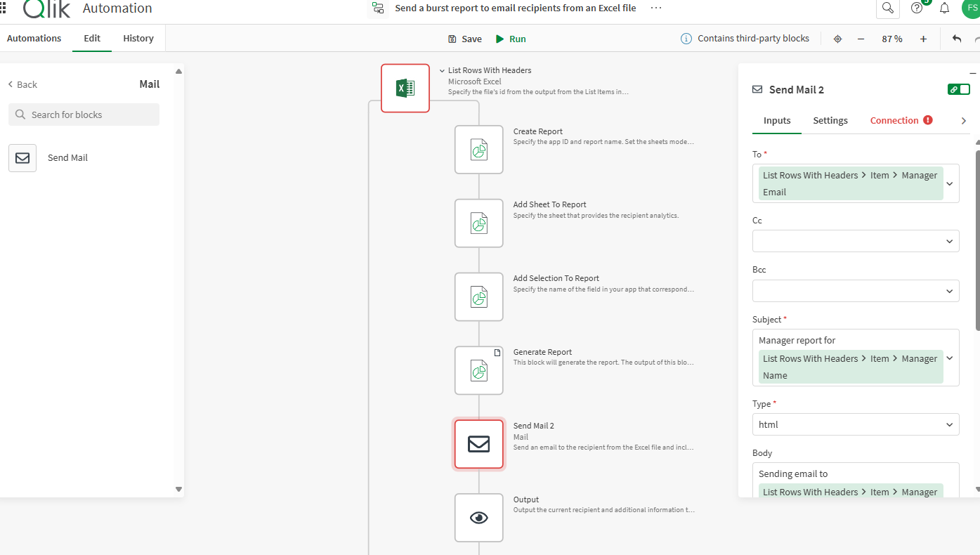Screen dimensions: 980x555
Task: Switch to the History tab
Action: [x=138, y=39]
